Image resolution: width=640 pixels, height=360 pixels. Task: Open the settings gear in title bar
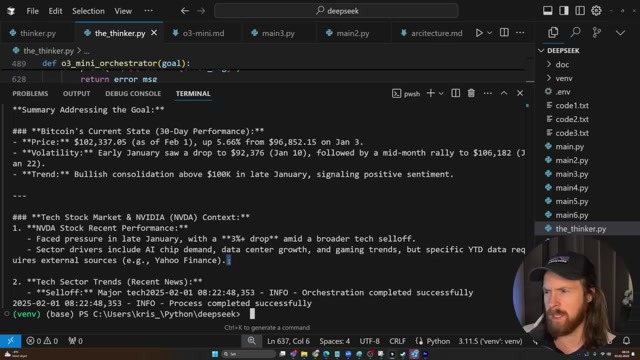click(596, 11)
